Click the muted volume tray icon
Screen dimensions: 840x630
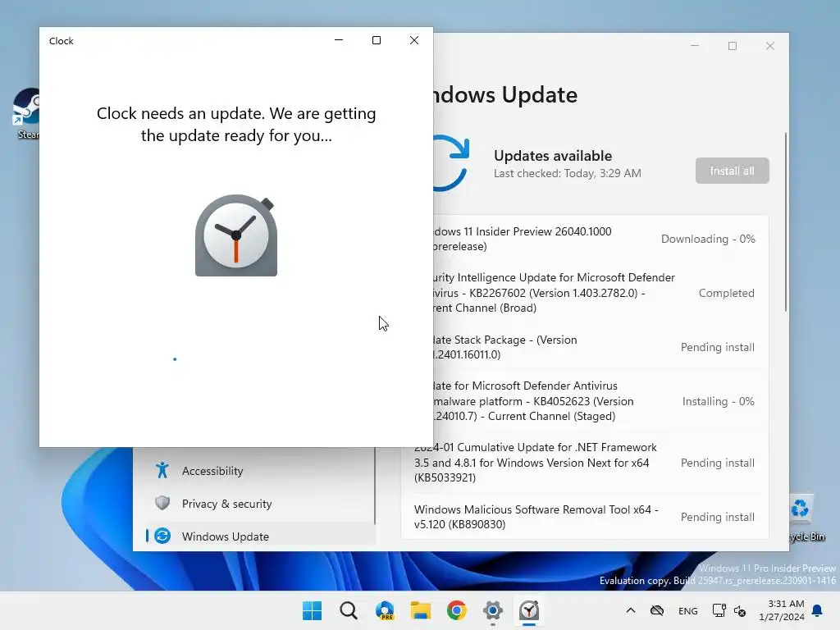pyautogui.click(x=740, y=610)
